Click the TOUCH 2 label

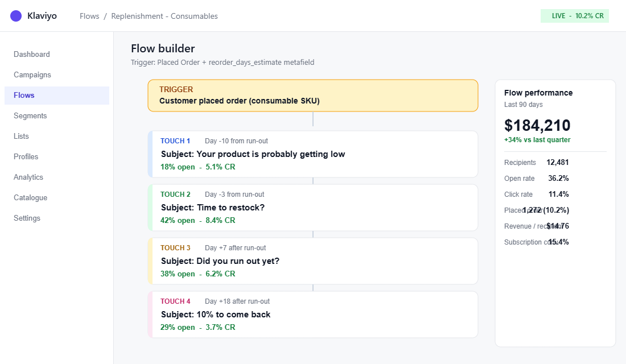click(x=175, y=195)
